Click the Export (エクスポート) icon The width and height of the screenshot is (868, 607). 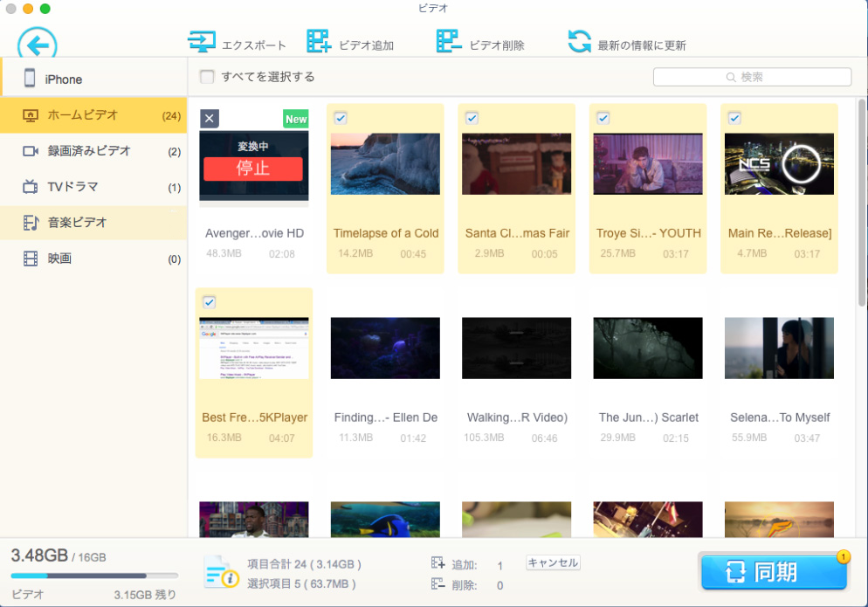tap(202, 42)
